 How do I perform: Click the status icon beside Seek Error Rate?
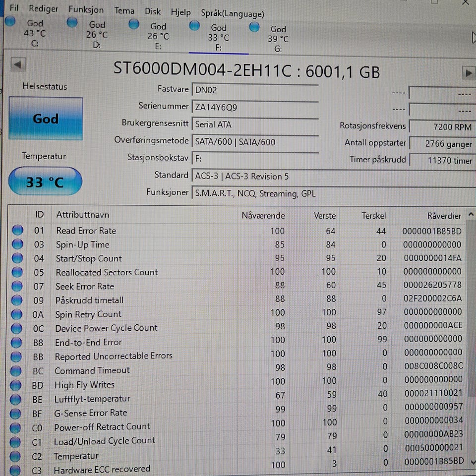pos(17,286)
